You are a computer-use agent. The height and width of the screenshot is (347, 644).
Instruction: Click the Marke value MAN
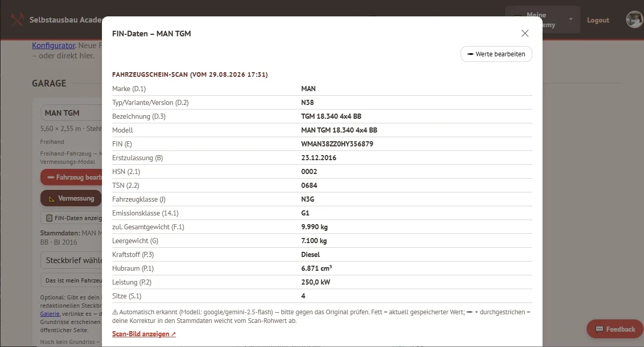[x=308, y=89]
